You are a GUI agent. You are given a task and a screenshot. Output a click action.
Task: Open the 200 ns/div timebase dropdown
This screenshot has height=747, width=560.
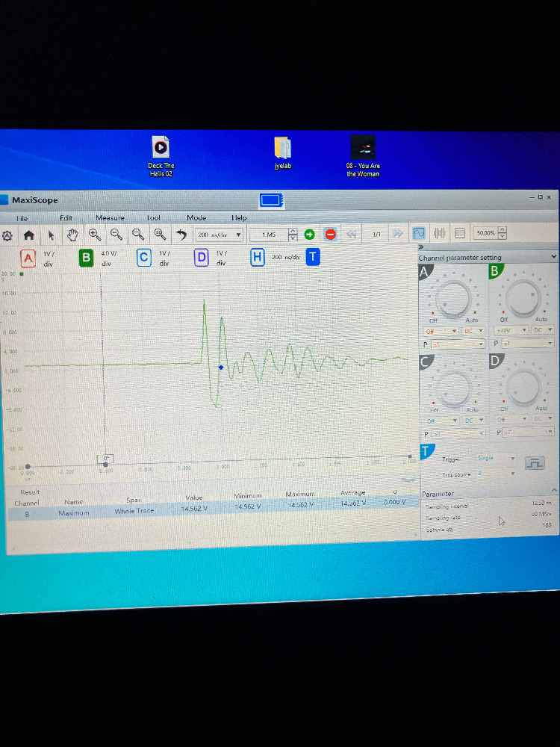tap(220, 235)
